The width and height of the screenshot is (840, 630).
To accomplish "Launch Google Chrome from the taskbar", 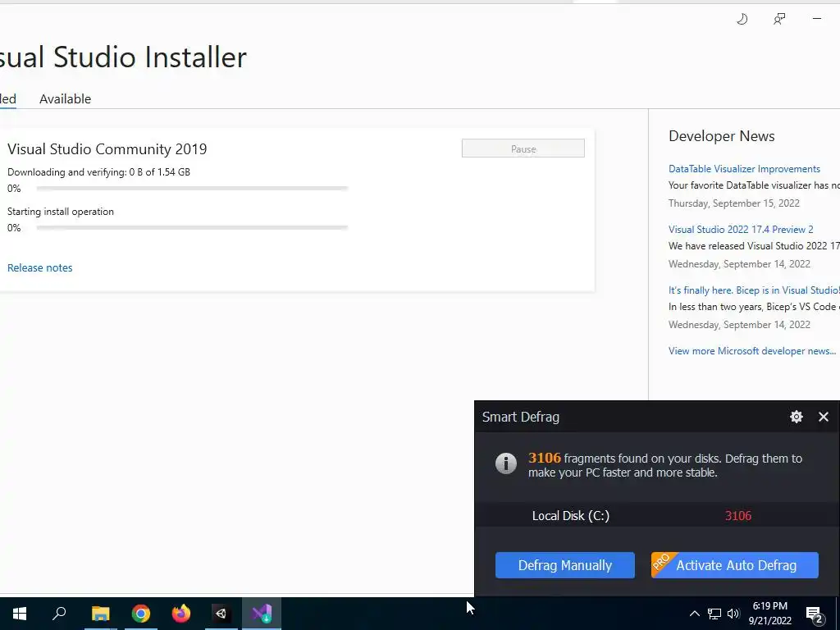I will [x=141, y=614].
